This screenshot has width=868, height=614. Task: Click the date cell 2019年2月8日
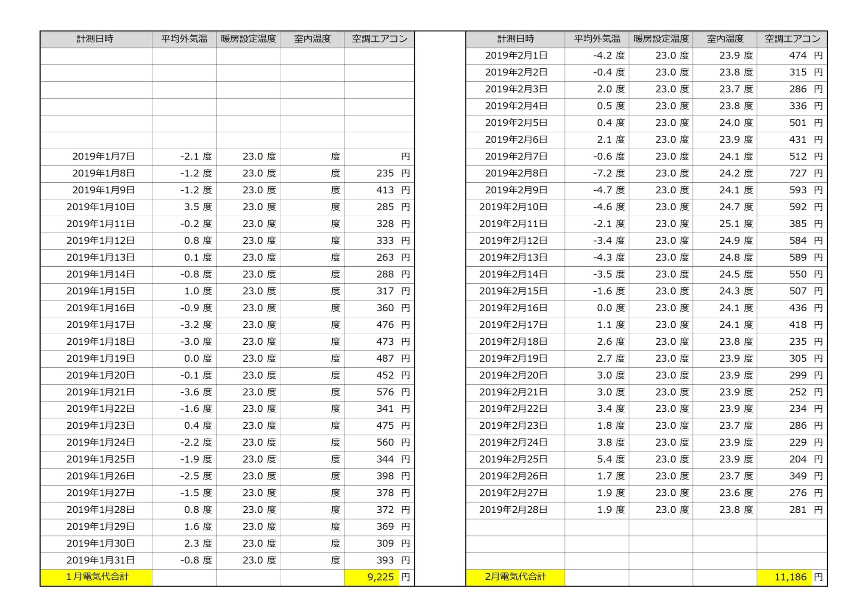tap(515, 174)
